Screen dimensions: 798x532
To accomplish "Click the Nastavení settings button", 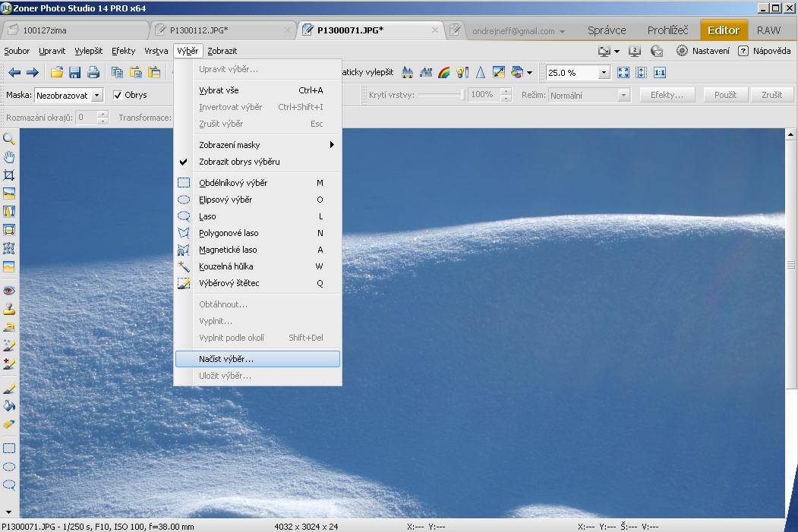I will (x=703, y=51).
